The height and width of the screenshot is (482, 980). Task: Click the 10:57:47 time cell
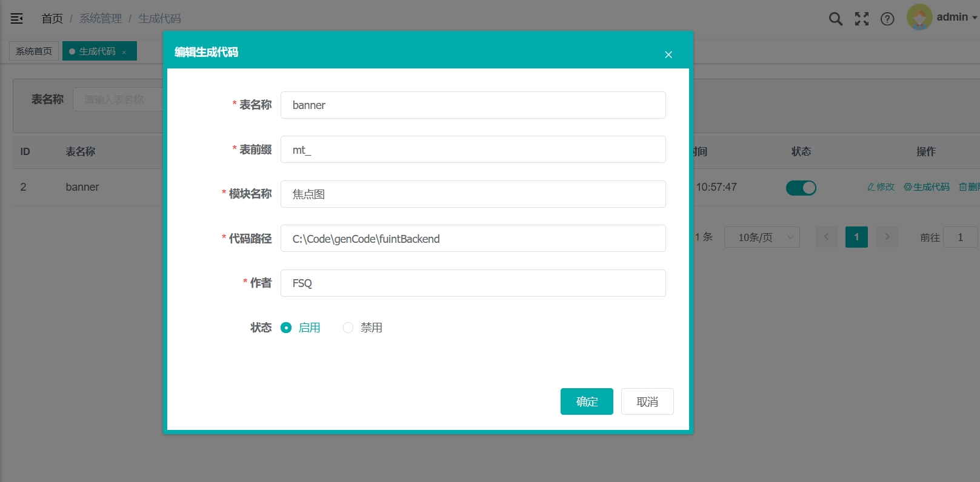(716, 187)
